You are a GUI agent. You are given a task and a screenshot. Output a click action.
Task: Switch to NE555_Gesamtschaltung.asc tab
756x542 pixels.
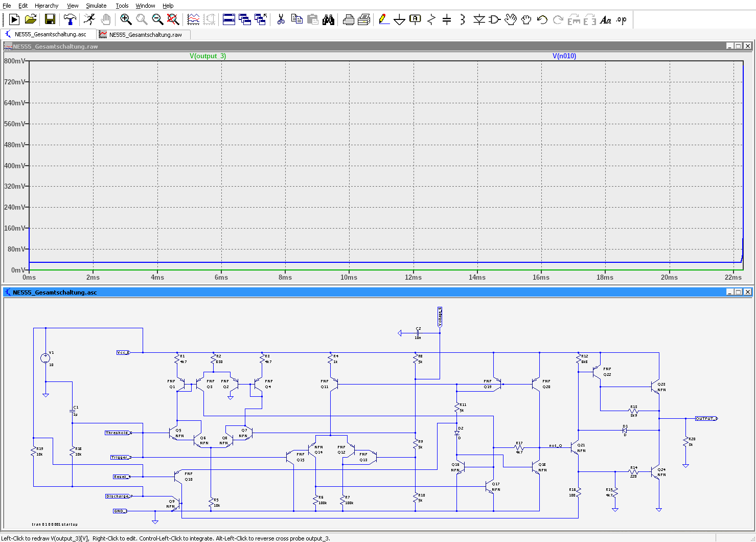point(50,34)
